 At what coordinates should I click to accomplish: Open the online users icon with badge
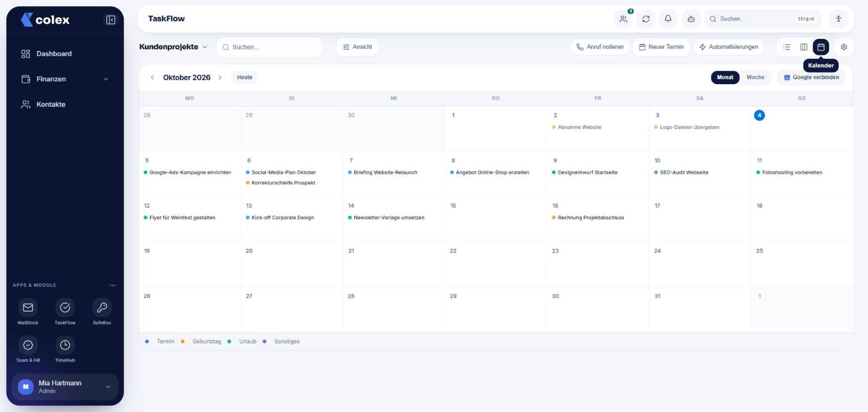623,19
